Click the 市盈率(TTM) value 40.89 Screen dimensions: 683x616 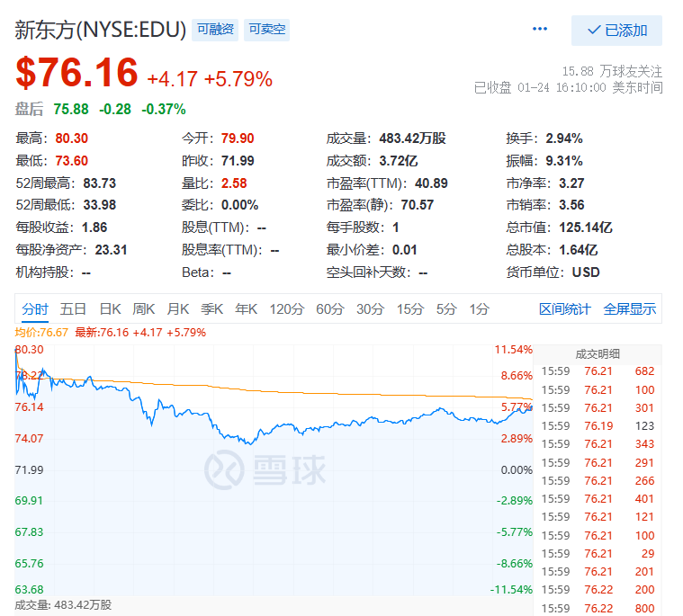431,183
